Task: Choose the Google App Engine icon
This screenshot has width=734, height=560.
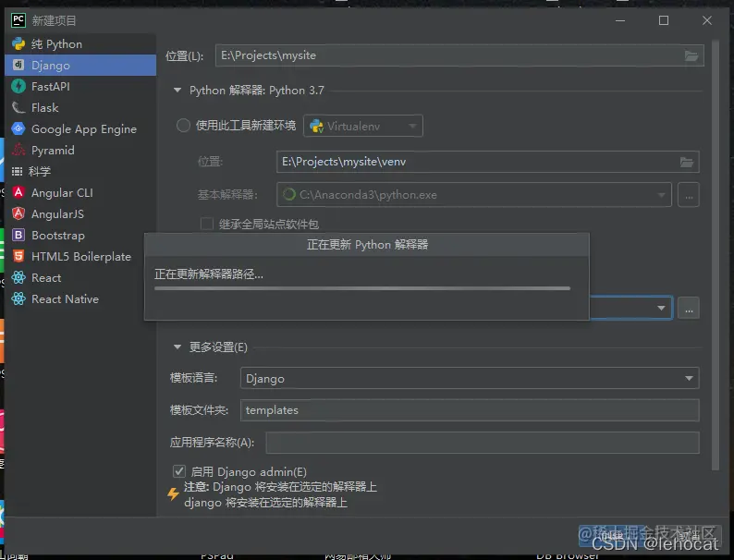Action: coord(18,128)
